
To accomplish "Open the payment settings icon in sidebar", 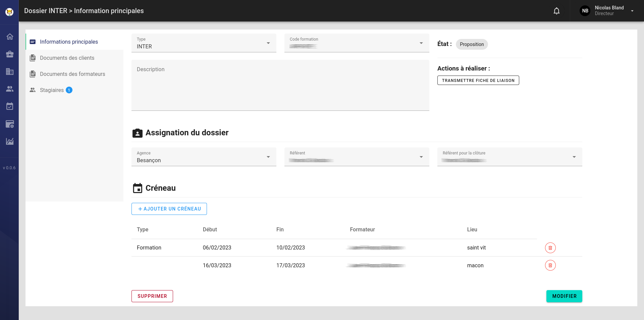I will tap(10, 124).
